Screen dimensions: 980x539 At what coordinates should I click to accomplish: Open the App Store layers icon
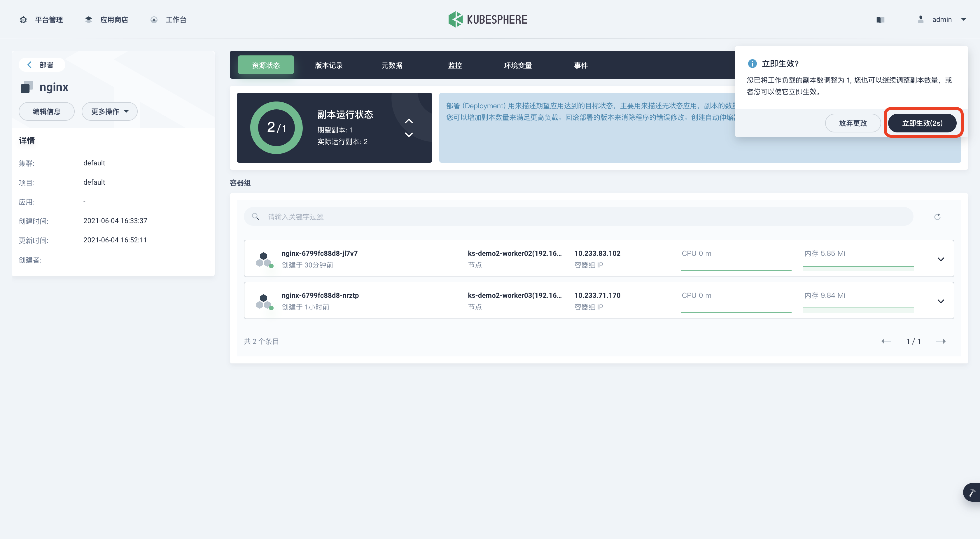pos(89,20)
